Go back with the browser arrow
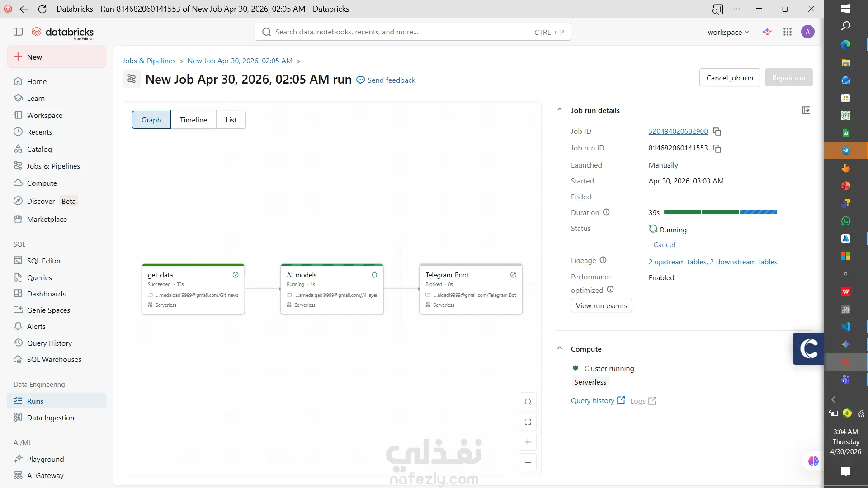868x488 pixels. pos(24,9)
